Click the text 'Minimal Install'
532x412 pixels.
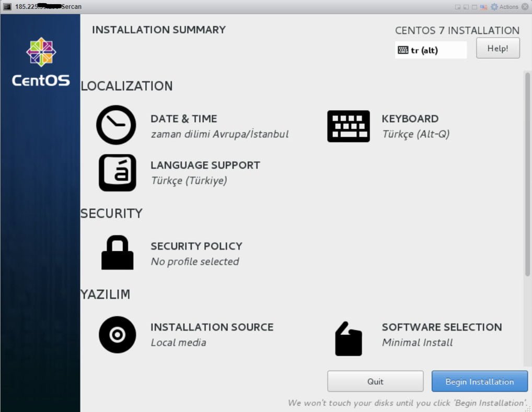[418, 343]
